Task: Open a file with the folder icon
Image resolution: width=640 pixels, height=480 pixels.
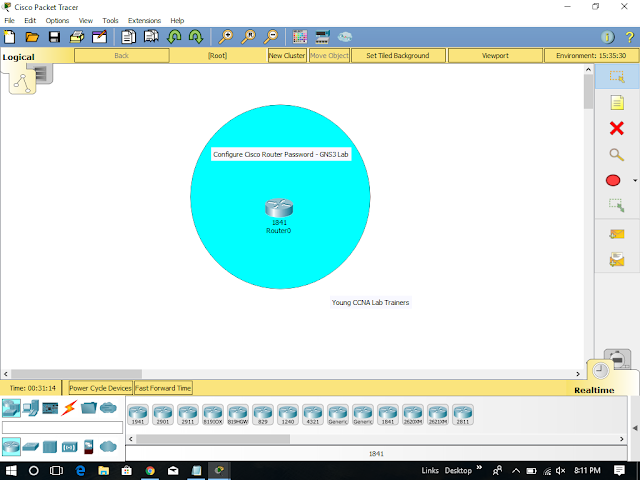Action: 32,37
